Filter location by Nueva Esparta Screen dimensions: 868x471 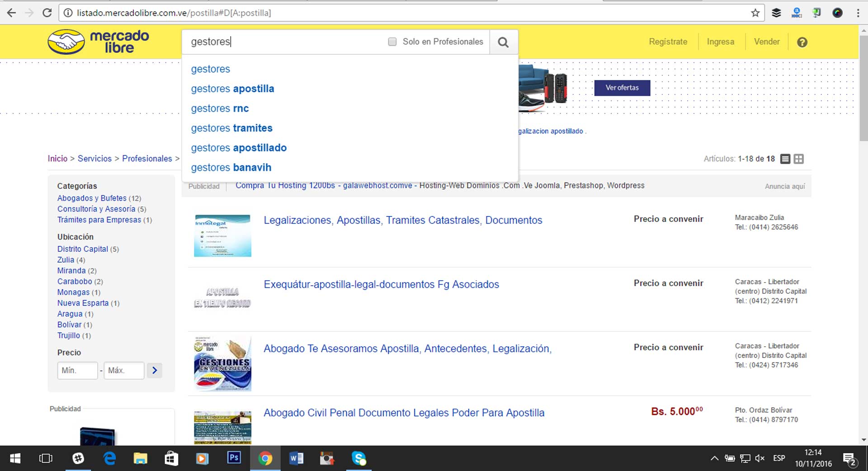(83, 303)
